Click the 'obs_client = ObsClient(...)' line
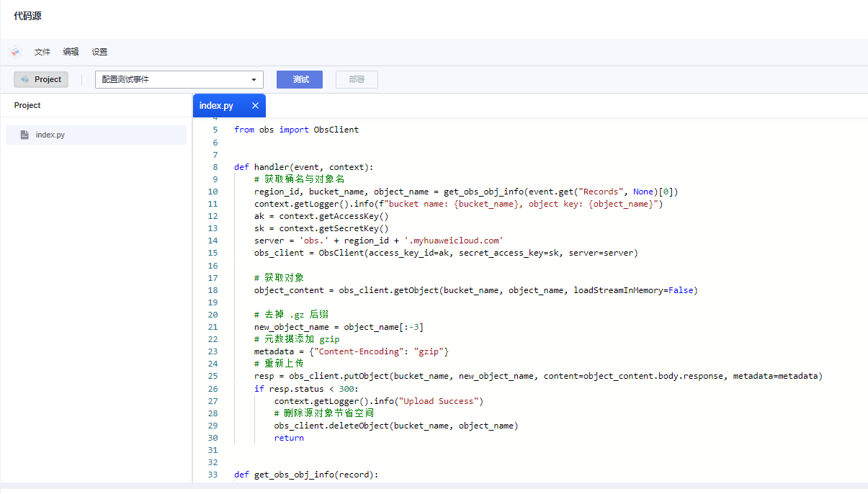 click(446, 253)
